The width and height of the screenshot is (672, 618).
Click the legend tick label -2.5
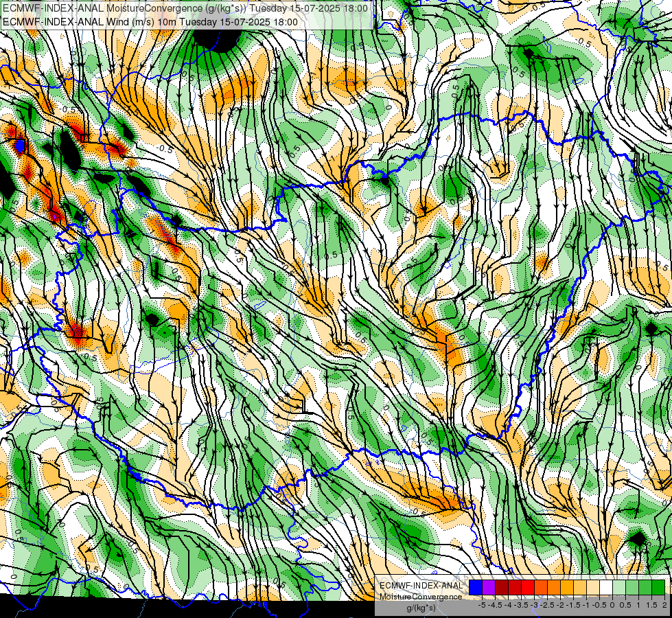click(547, 605)
